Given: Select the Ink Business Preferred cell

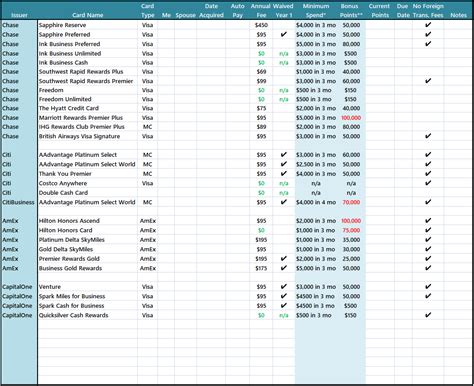Looking at the screenshot, I should 69,44.
